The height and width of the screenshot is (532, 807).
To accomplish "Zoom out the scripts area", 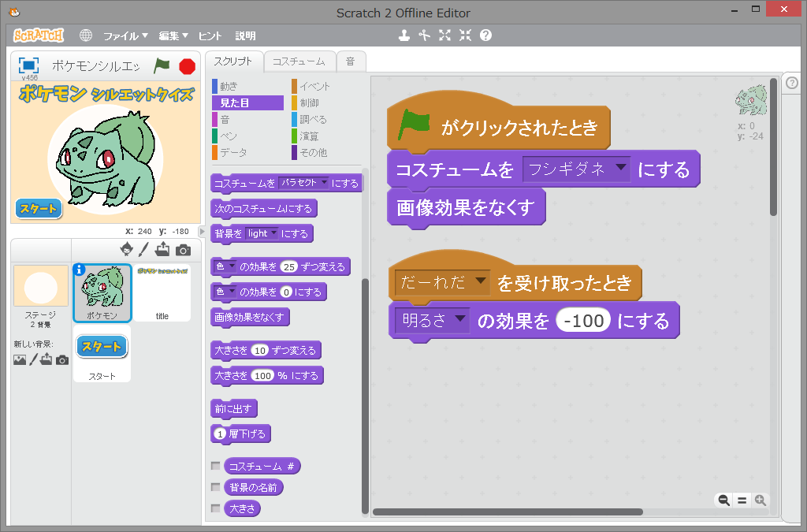I will (x=723, y=500).
